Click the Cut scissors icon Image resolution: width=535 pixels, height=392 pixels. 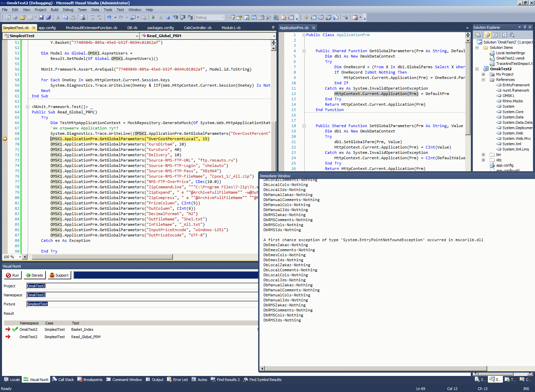click(x=58, y=17)
